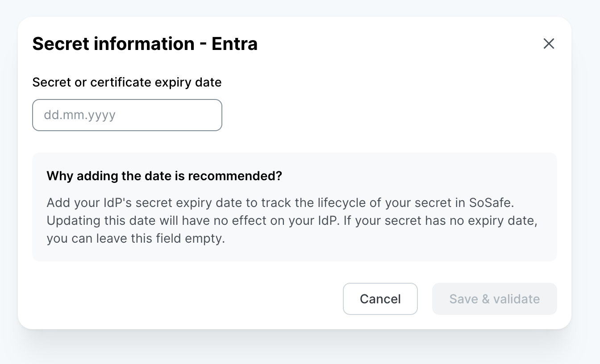
Task: Click the 'Why adding the date is recommended?' heading
Action: 164,176
